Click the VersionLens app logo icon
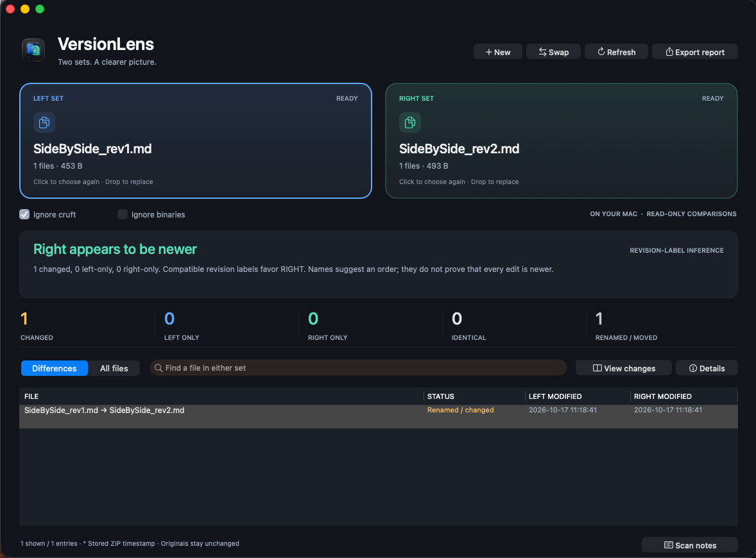Image resolution: width=756 pixels, height=558 pixels. (x=33, y=49)
